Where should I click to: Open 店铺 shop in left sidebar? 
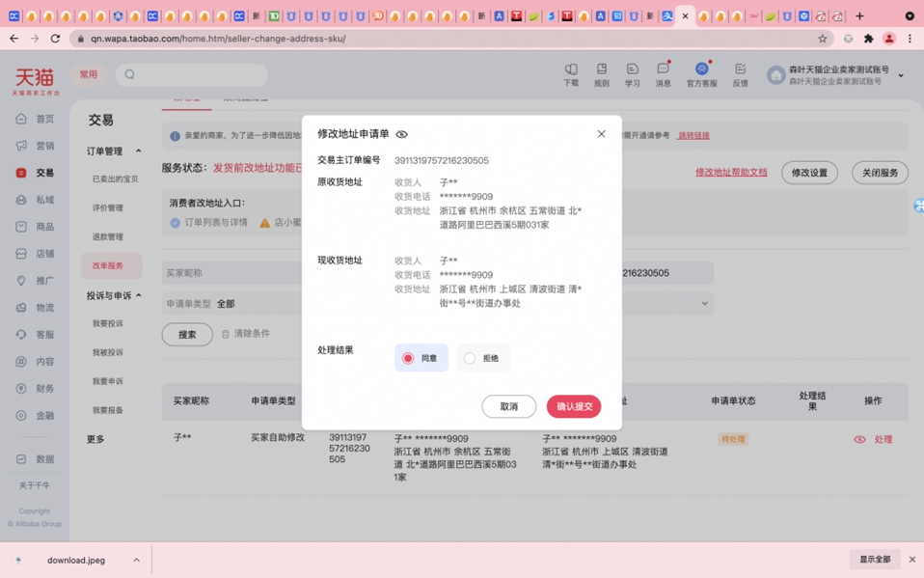point(35,254)
